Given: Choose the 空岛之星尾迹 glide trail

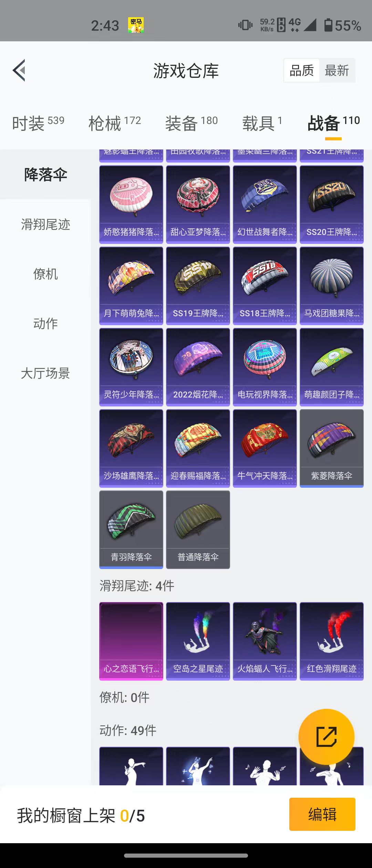Looking at the screenshot, I should click(x=198, y=641).
